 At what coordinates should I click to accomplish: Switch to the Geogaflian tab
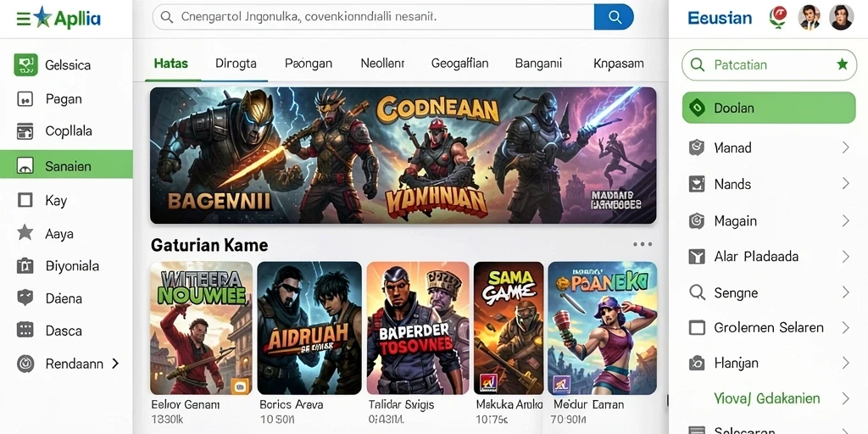coord(459,63)
